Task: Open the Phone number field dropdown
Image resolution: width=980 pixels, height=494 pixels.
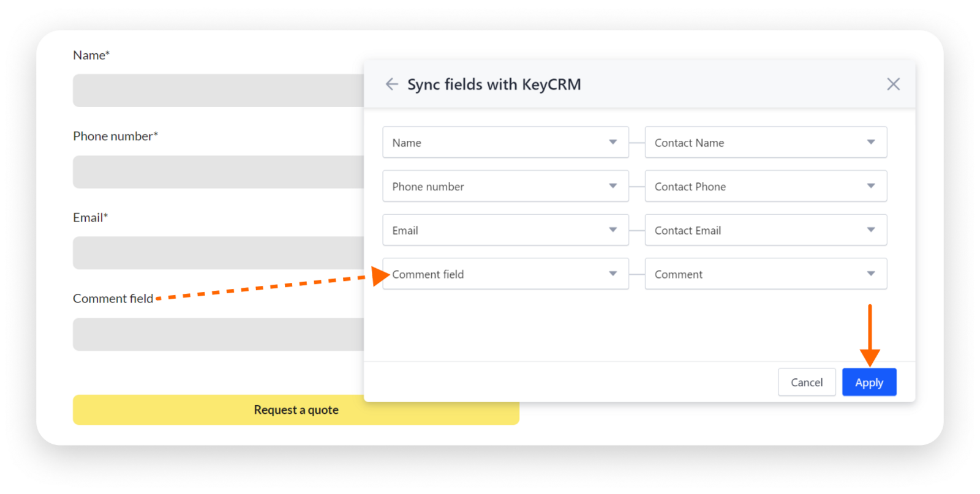Action: 505,186
